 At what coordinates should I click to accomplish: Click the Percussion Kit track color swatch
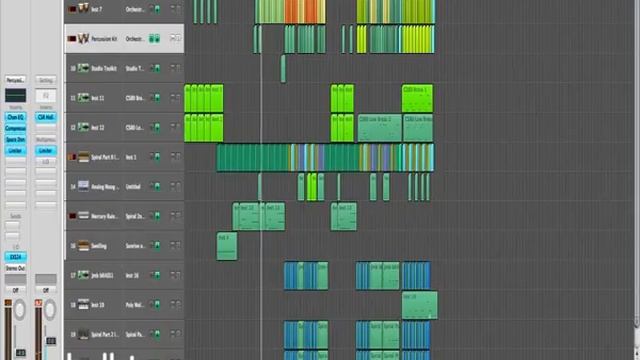tap(72, 39)
